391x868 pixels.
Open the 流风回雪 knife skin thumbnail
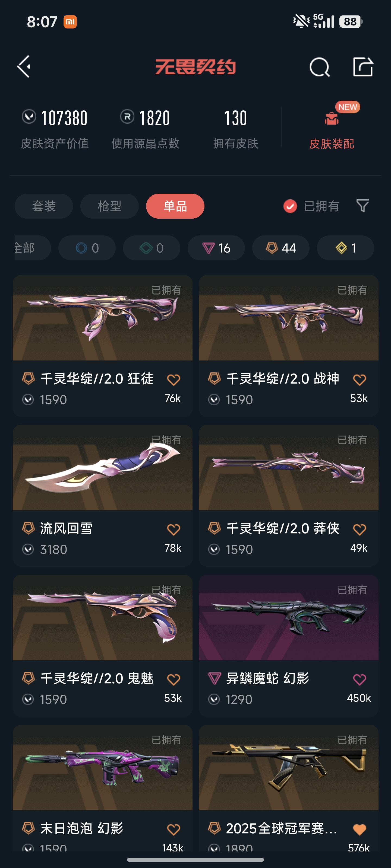tap(103, 467)
